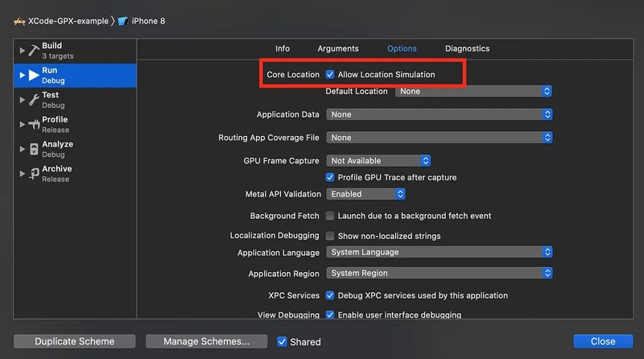
Task: Click the Build hammer icon
Action: point(34,51)
